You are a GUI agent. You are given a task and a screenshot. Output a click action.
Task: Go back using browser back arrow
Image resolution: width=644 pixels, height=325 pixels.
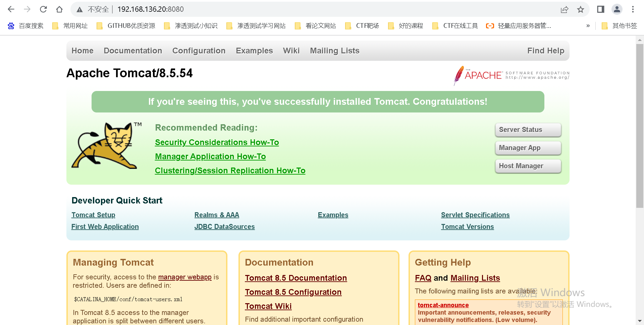click(x=11, y=9)
